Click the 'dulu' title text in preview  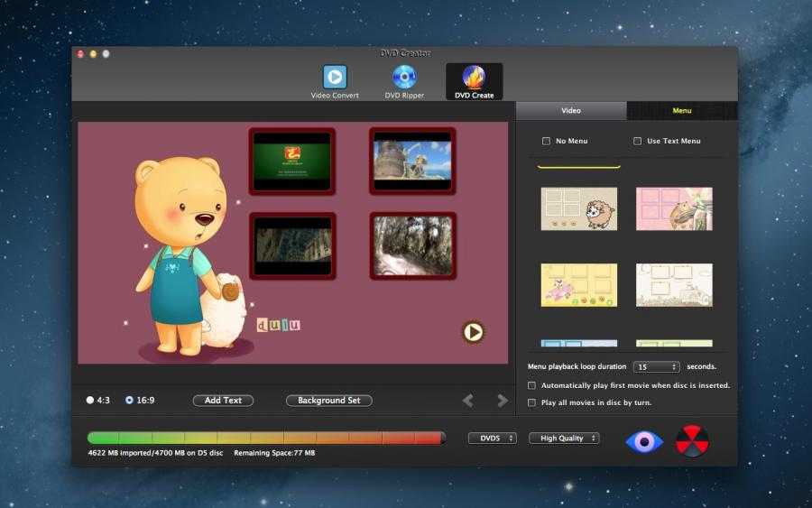tap(279, 325)
